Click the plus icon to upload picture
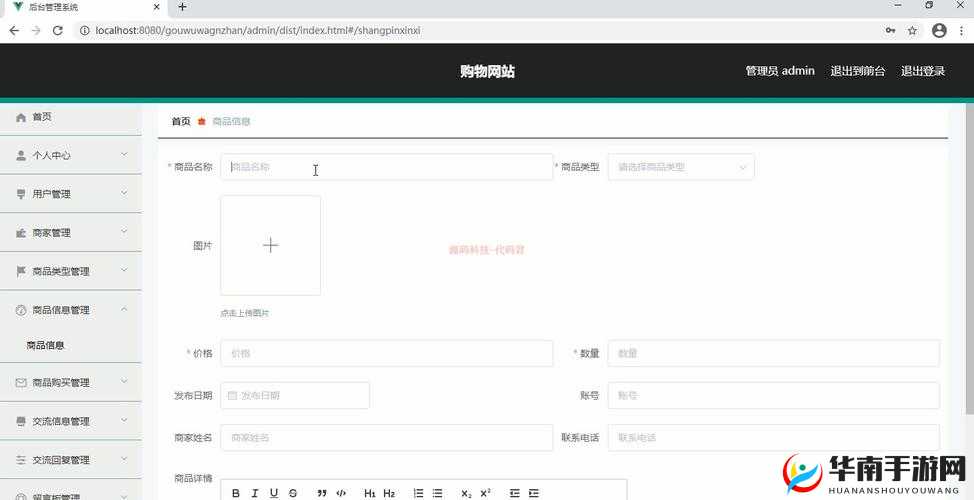 (271, 245)
